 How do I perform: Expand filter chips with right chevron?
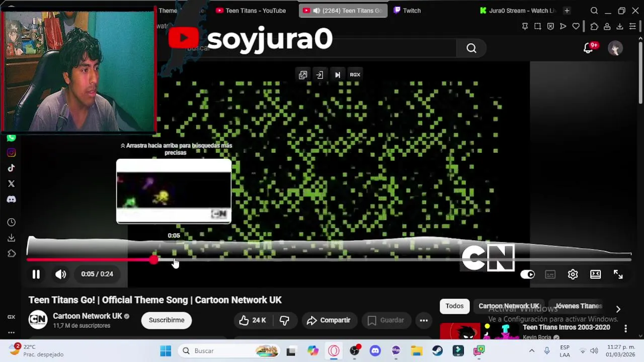(618, 309)
